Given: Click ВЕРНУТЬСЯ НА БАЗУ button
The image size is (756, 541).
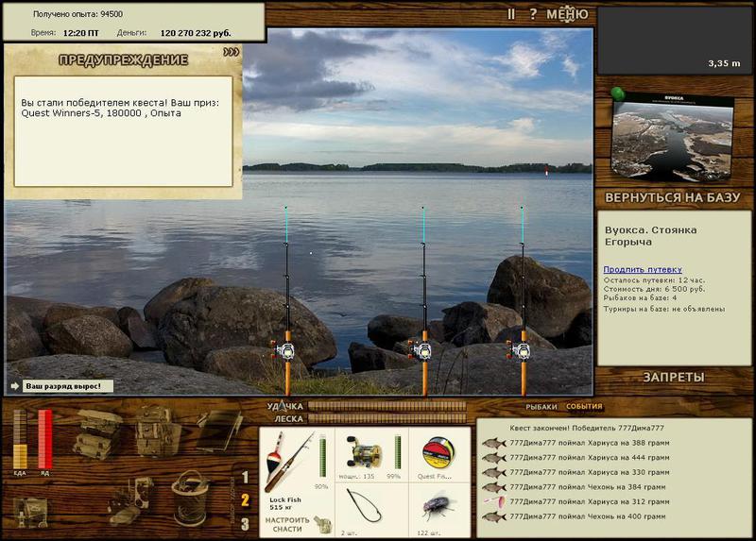Looking at the screenshot, I should 672,197.
